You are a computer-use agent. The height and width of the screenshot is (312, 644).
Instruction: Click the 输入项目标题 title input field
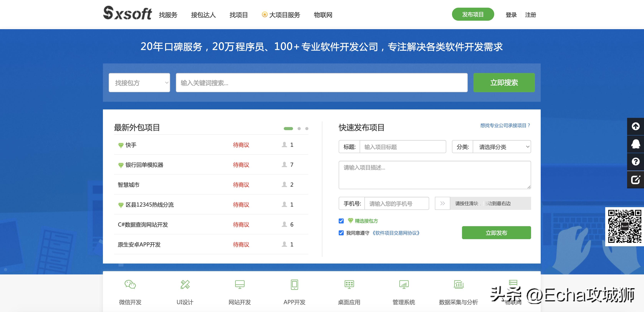pyautogui.click(x=403, y=147)
